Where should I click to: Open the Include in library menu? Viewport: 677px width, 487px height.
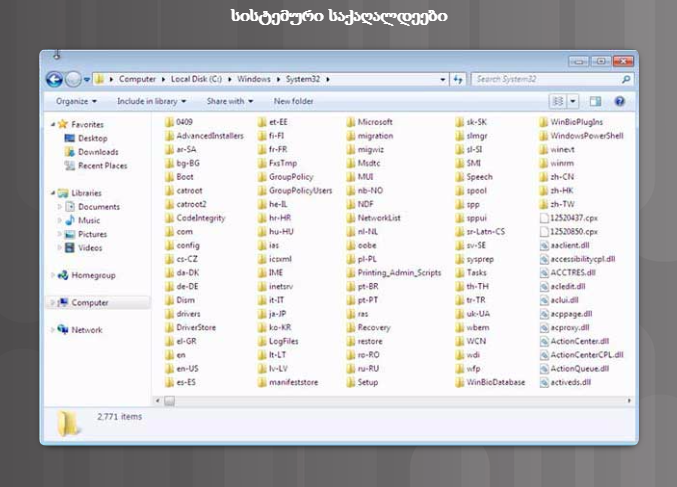(x=152, y=101)
